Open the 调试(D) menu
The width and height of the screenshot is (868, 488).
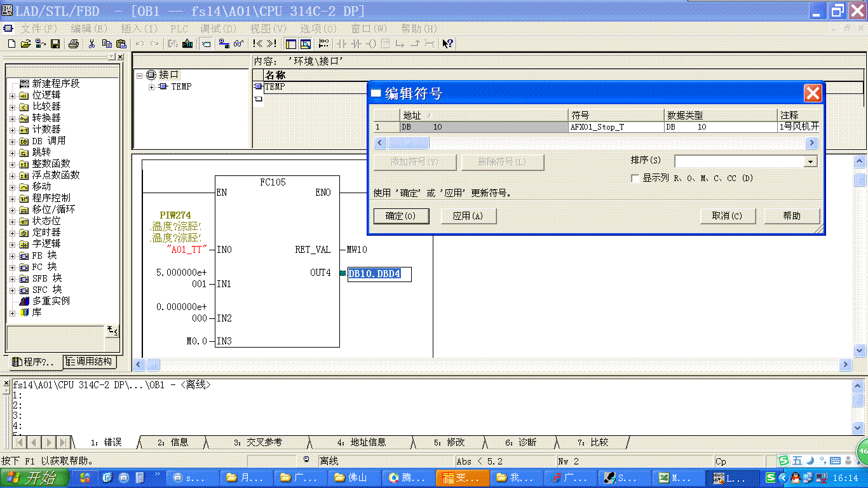pos(218,29)
